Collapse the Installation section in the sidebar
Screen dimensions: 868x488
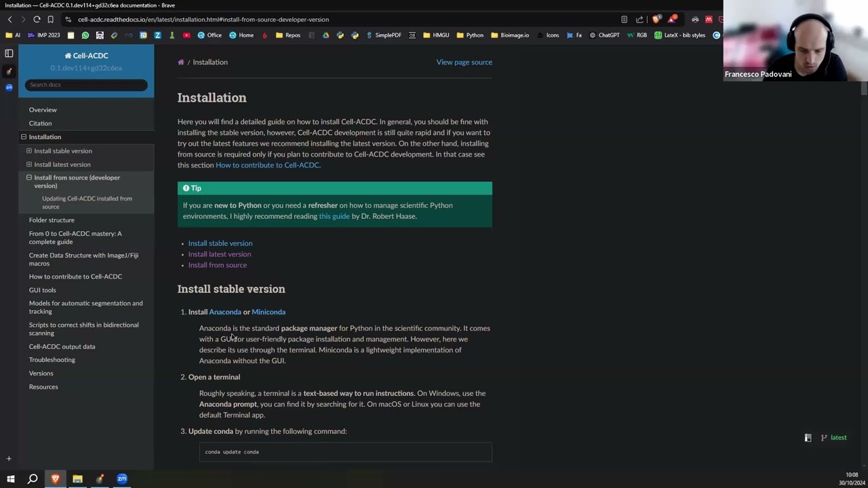click(x=24, y=137)
